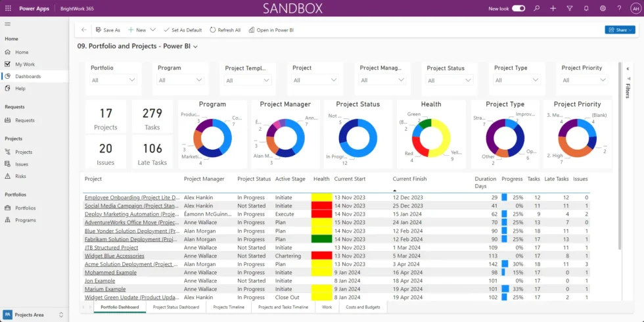Open Employee Onboarding project link
The image size is (644, 322).
click(x=131, y=197)
